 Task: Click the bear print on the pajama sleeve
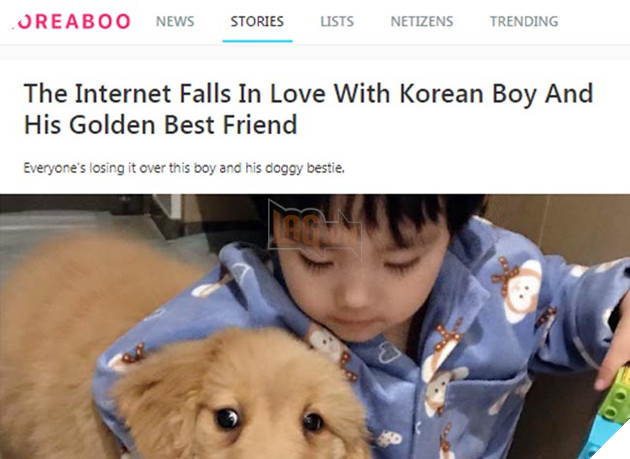517,289
